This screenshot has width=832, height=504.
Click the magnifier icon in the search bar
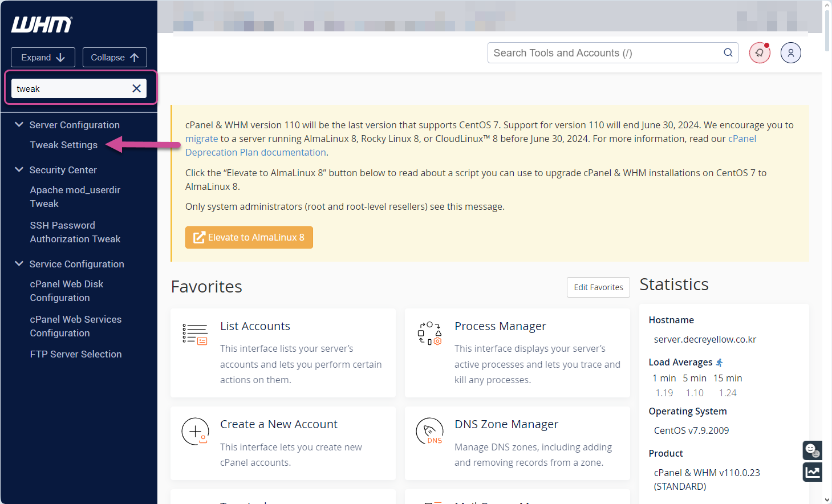tap(728, 53)
